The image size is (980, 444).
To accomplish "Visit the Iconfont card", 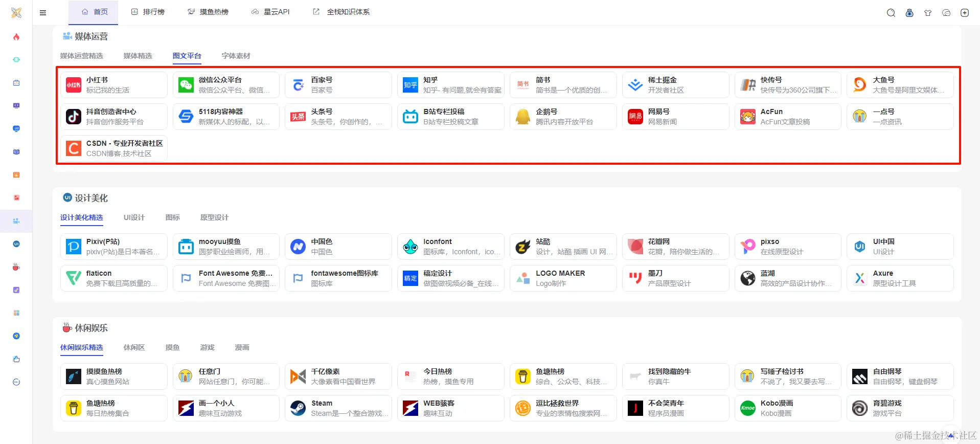I will [x=451, y=247].
